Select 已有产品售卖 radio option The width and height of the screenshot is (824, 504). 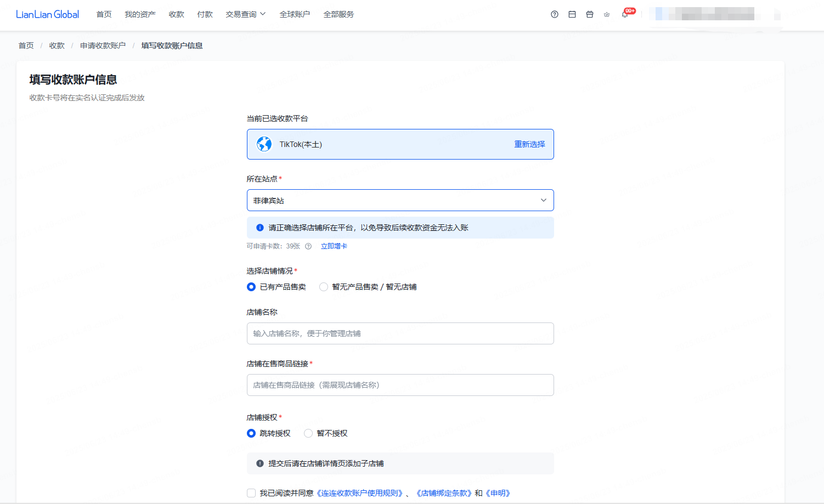coord(251,287)
